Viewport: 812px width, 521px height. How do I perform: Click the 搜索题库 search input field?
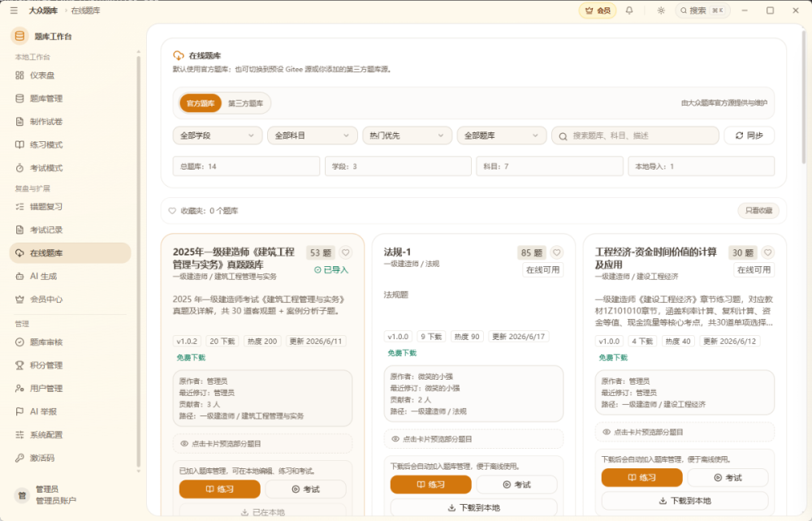pyautogui.click(x=635, y=136)
